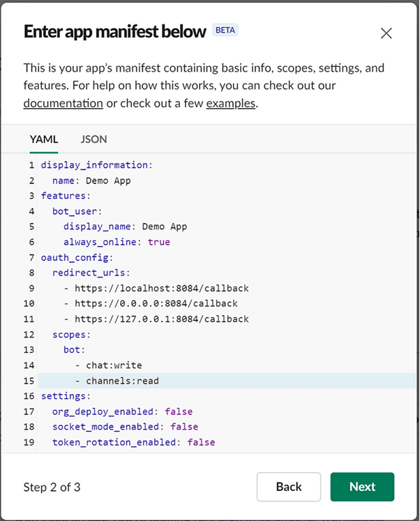
Task: Select the YAML tab
Action: point(44,139)
